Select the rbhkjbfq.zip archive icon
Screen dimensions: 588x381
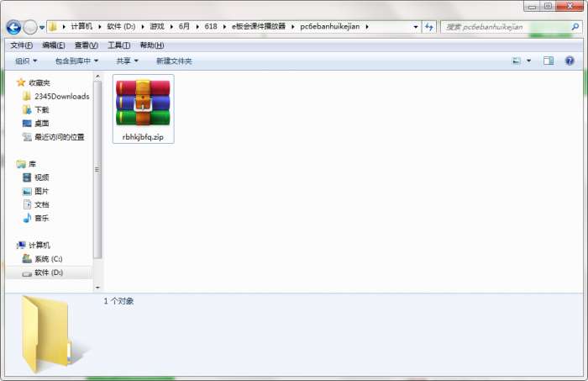tap(143, 103)
